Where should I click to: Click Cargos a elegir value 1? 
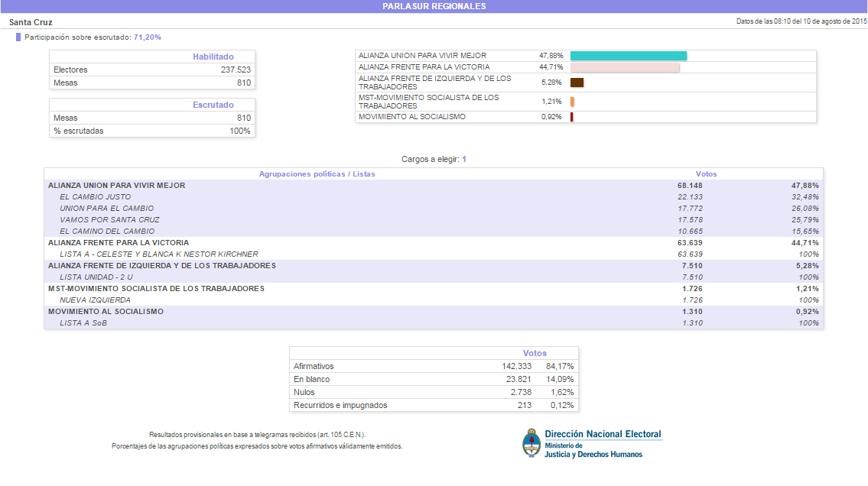[464, 159]
